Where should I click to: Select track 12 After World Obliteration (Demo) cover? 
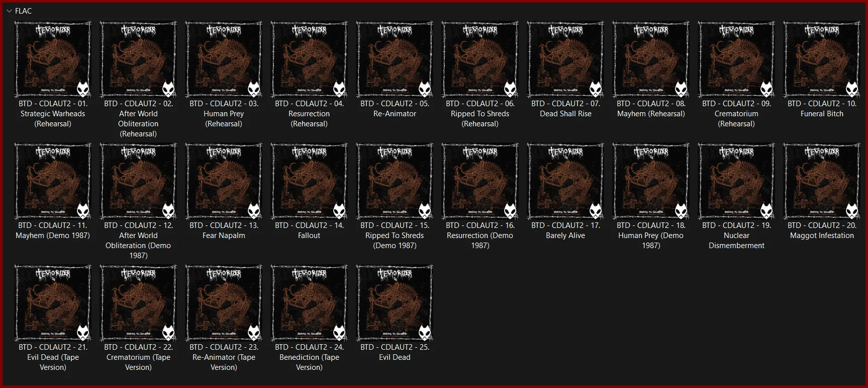pyautogui.click(x=138, y=181)
